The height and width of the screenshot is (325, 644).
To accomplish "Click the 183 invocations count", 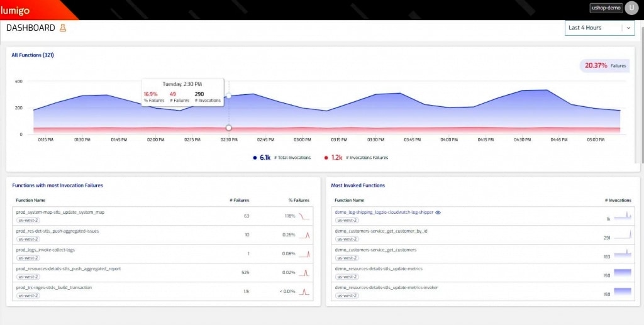I will tap(607, 257).
